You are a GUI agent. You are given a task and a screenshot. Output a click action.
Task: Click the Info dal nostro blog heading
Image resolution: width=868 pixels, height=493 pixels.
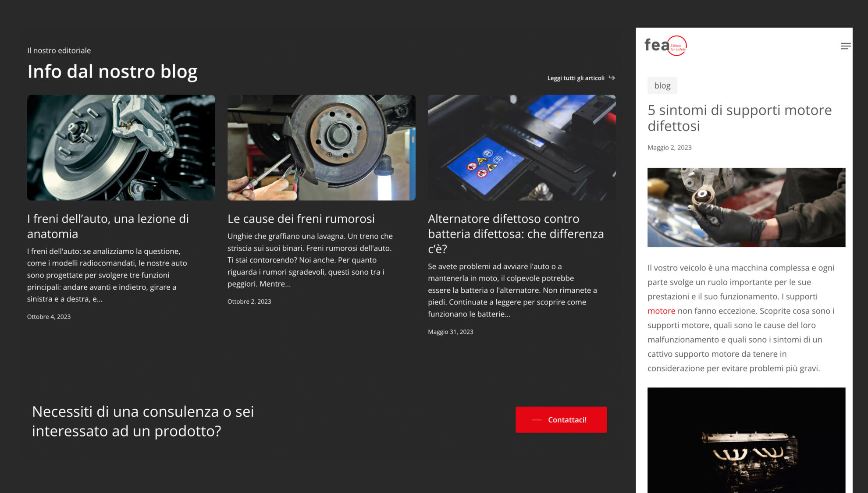pos(112,71)
